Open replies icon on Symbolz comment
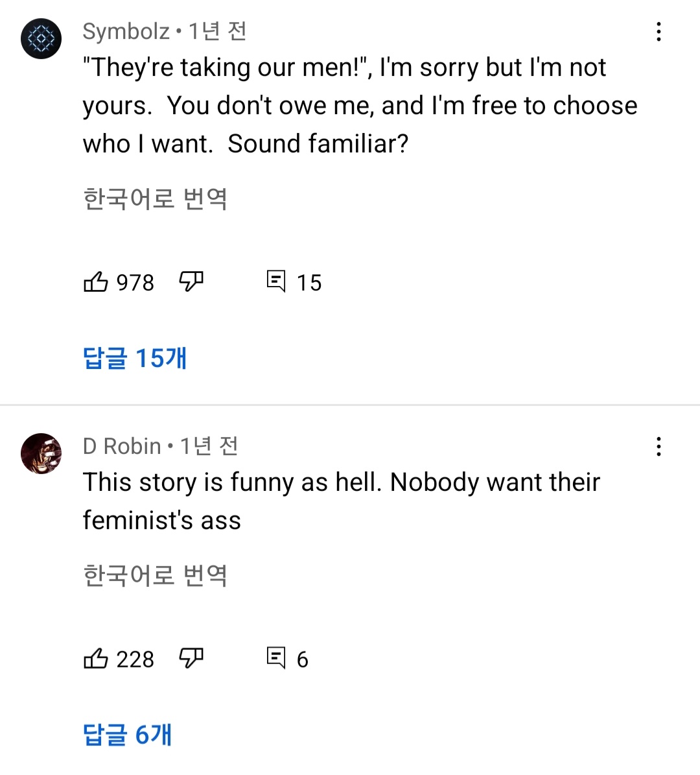 (x=276, y=281)
